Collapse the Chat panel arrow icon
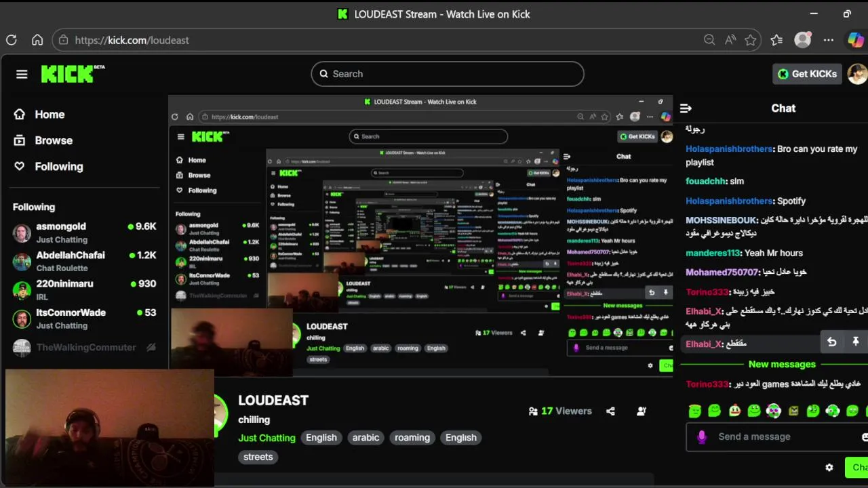Viewport: 868px width, 488px height. pyautogui.click(x=686, y=108)
